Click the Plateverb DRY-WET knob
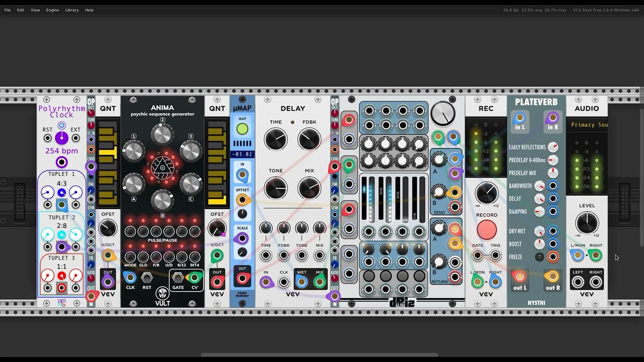The width and height of the screenshot is (644, 362). tap(539, 231)
